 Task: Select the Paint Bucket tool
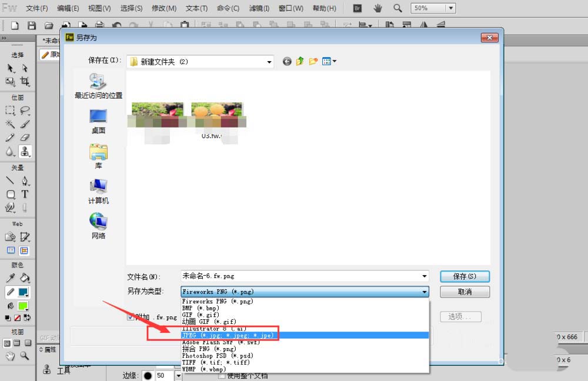[25, 278]
